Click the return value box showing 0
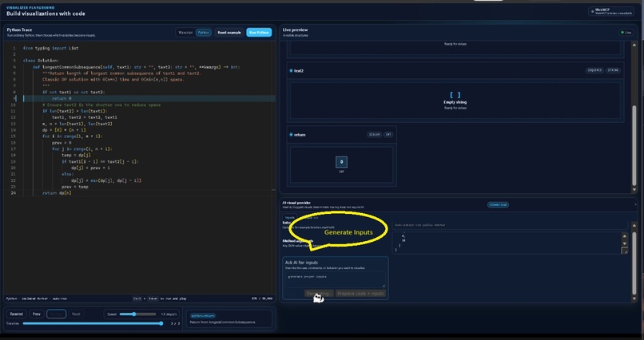Image resolution: width=644 pixels, height=340 pixels. click(341, 162)
